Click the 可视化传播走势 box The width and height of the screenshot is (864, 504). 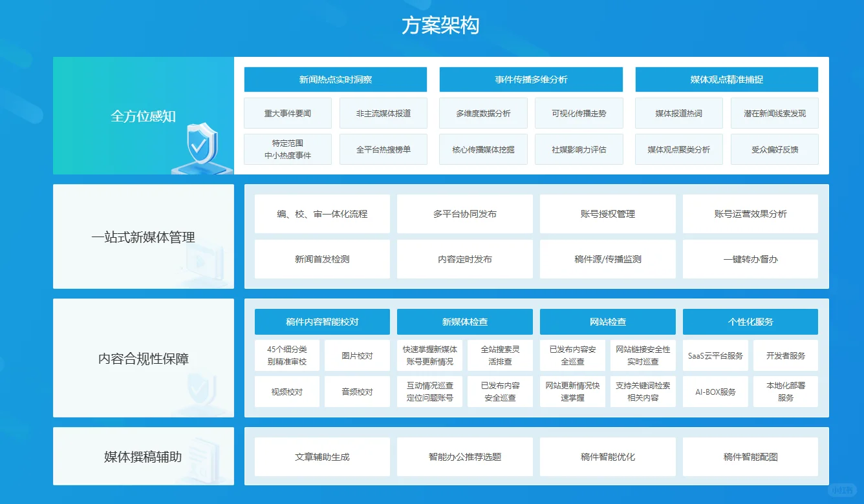point(579,113)
